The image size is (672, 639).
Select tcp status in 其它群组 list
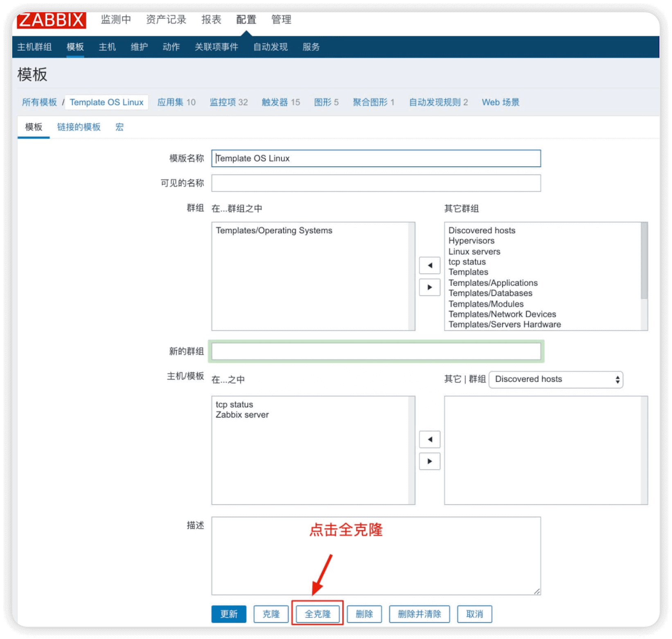click(x=467, y=262)
